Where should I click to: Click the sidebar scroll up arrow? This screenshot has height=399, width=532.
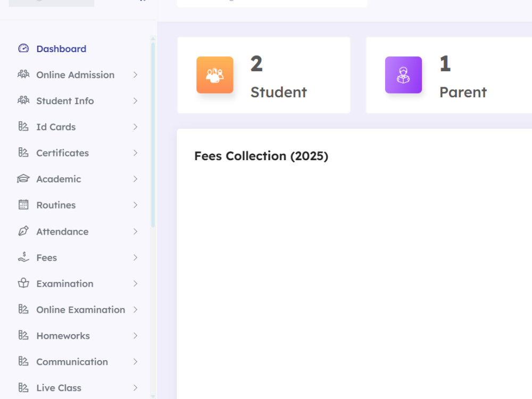[153, 39]
